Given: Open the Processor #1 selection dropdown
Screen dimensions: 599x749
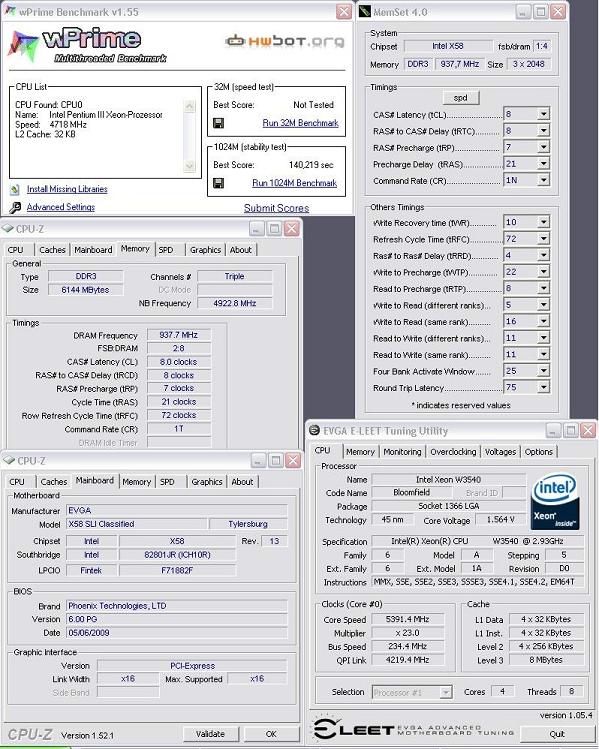Looking at the screenshot, I should (x=446, y=692).
